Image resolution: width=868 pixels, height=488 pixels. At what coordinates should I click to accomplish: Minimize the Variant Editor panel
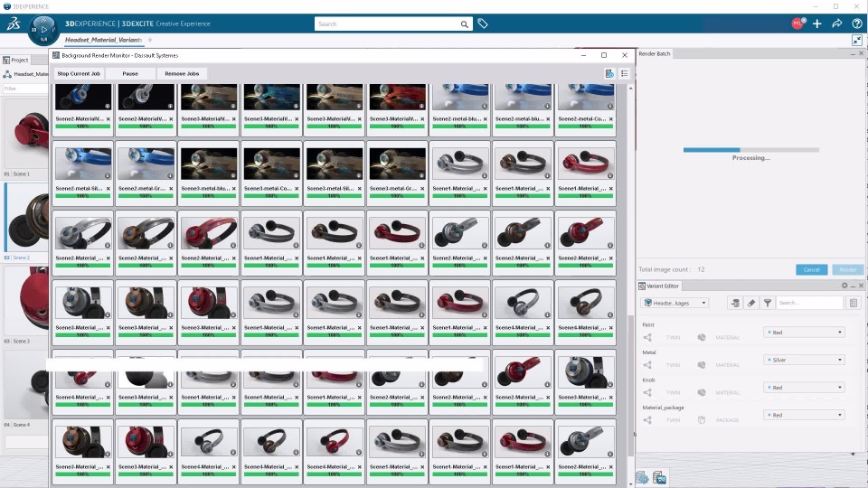[853, 286]
